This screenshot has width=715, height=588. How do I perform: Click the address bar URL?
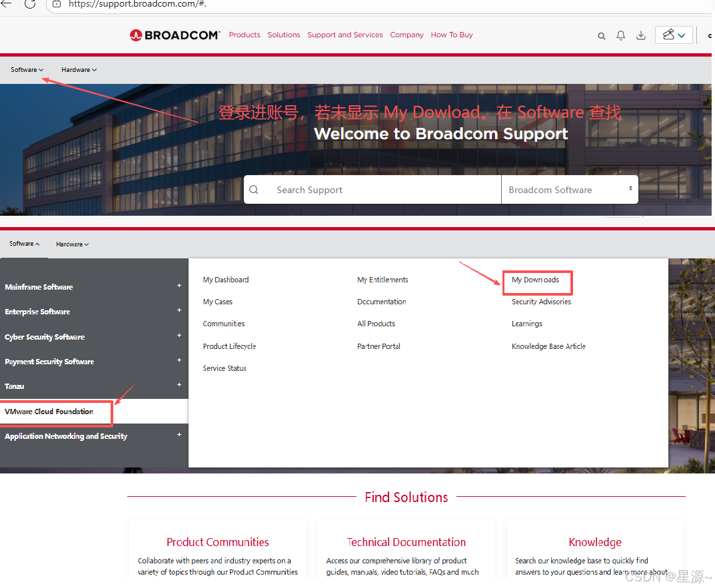pyautogui.click(x=138, y=4)
